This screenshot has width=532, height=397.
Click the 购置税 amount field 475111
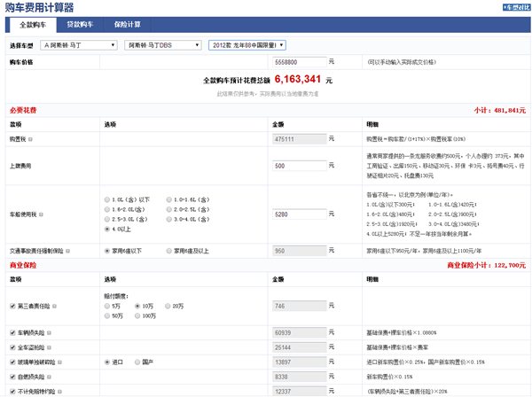coord(300,139)
